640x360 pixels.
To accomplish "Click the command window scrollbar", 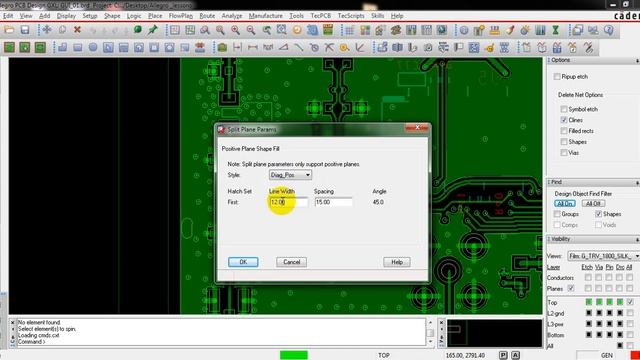I will [430, 332].
